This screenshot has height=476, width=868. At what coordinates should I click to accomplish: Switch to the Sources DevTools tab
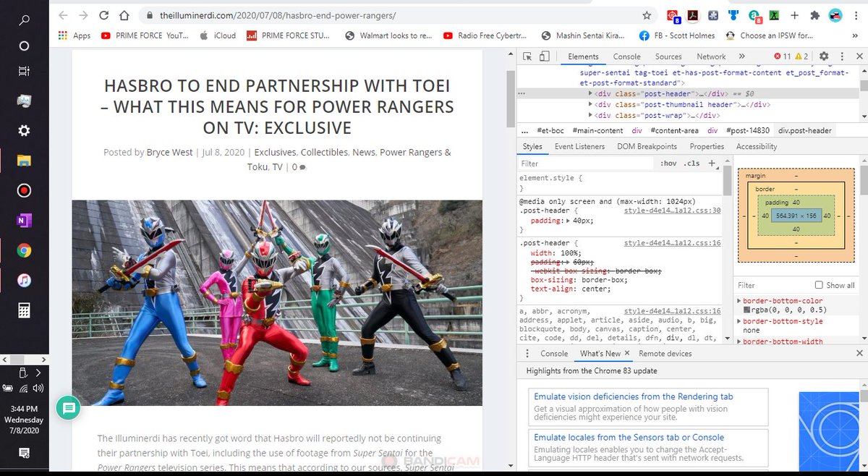point(668,56)
